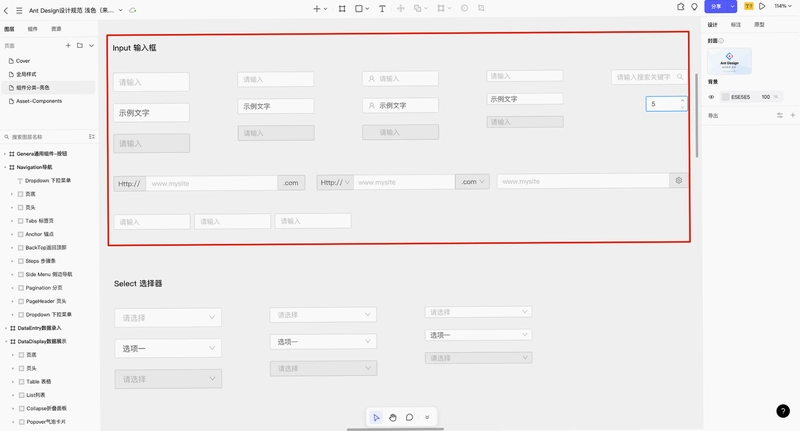Click the location pin icon near Share
Viewport: 800px width, 431px height.
[694, 7]
